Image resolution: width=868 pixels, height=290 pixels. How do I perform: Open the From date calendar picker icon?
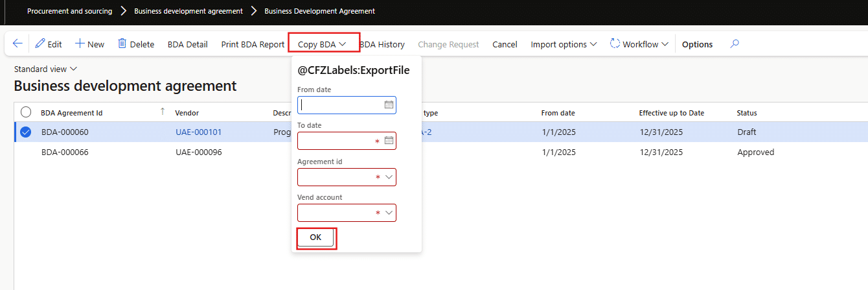click(389, 104)
